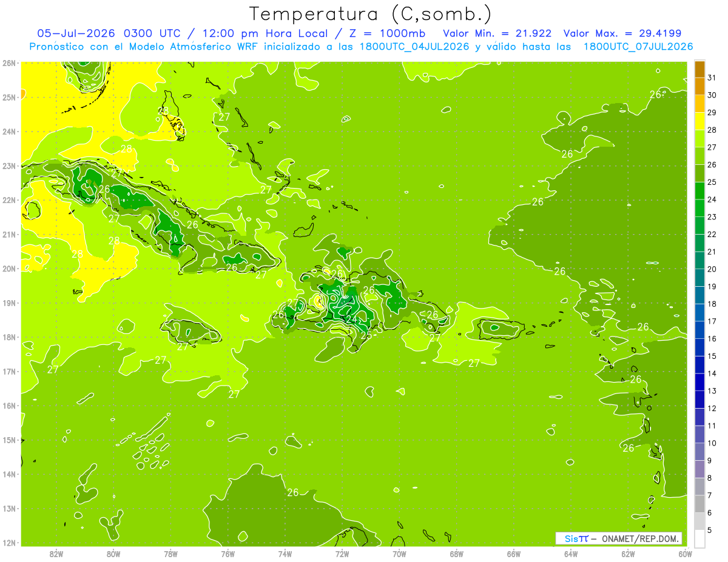The width and height of the screenshot is (728, 562).
Task: Click the 74W longitude axis label
Action: 285,554
